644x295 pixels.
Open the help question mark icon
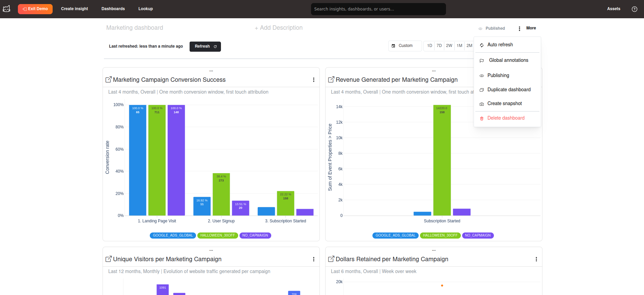click(634, 9)
